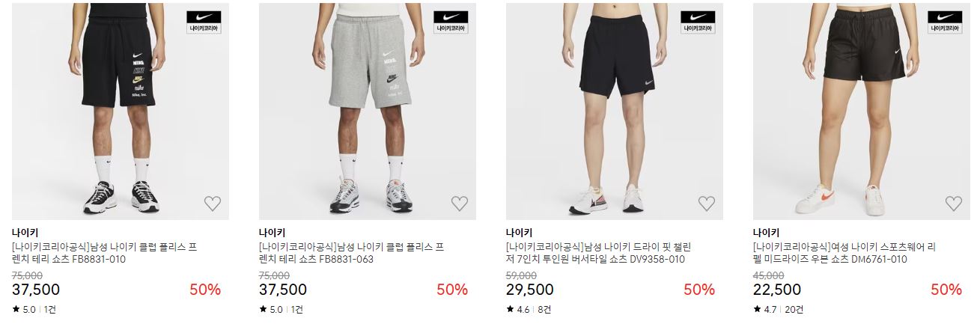The height and width of the screenshot is (327, 980).
Task: Click the 22,500 sale price
Action: [x=777, y=290]
